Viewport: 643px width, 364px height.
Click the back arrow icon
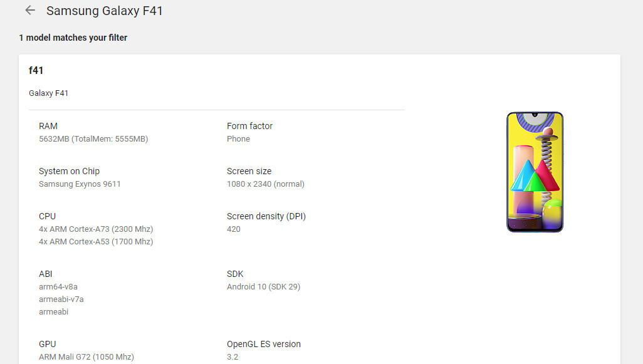30,10
